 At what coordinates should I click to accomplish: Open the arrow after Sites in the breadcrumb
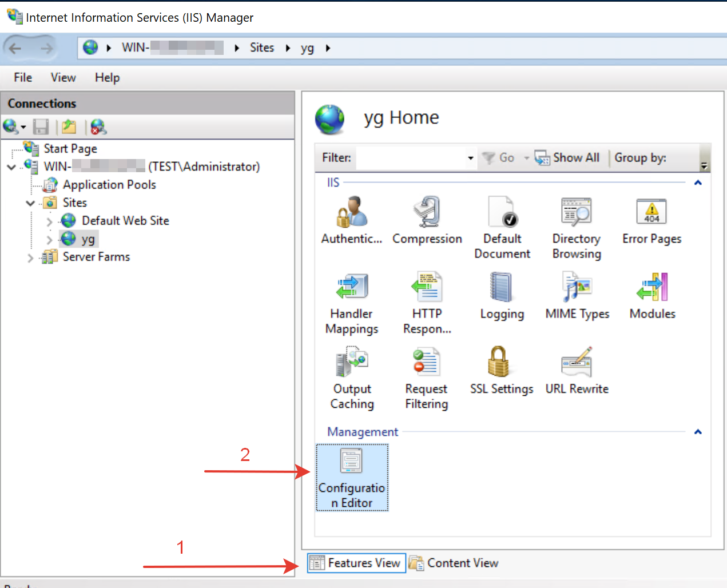pyautogui.click(x=288, y=48)
